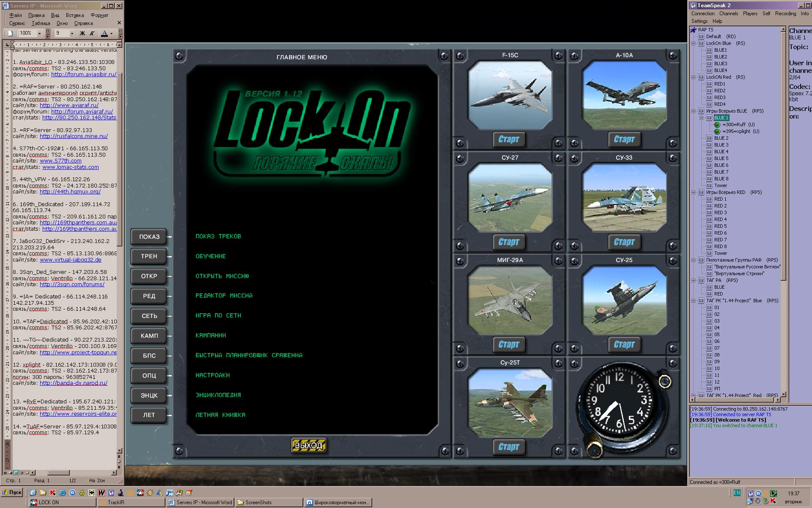Open the Connection menu in TeamSpeak
The width and height of the screenshot is (812, 508).
click(703, 14)
